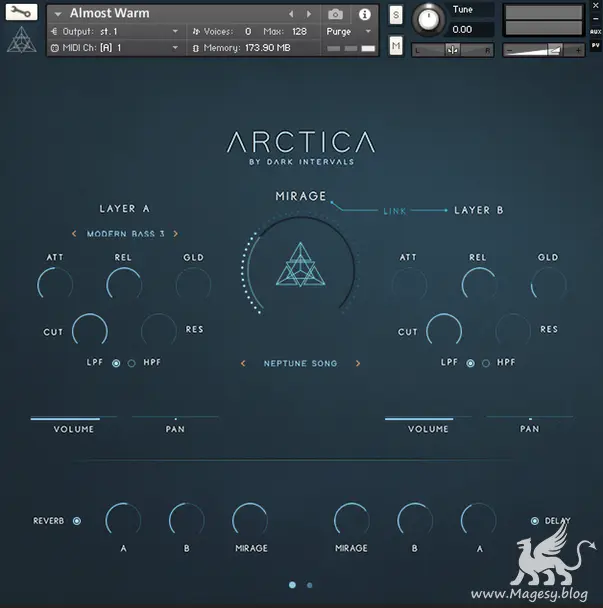Toggle the LINK between Mirage and Layer B
This screenshot has width=603, height=608.
(x=394, y=211)
